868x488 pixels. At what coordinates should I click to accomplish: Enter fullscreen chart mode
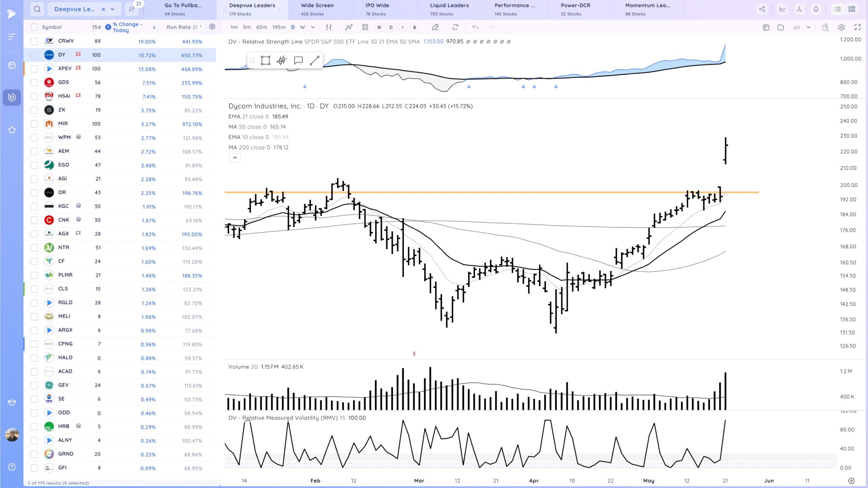857,27
